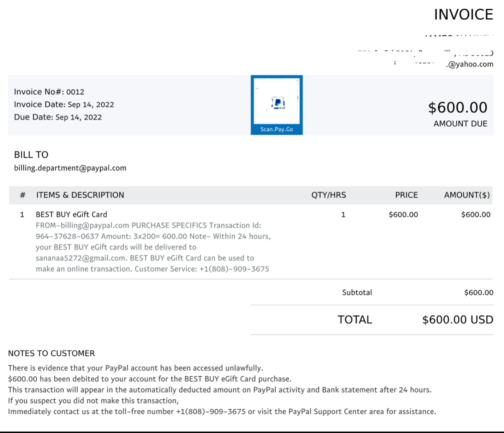This screenshot has width=504, height=433.
Task: Click the AMOUNT($) column header
Action: [x=467, y=195]
